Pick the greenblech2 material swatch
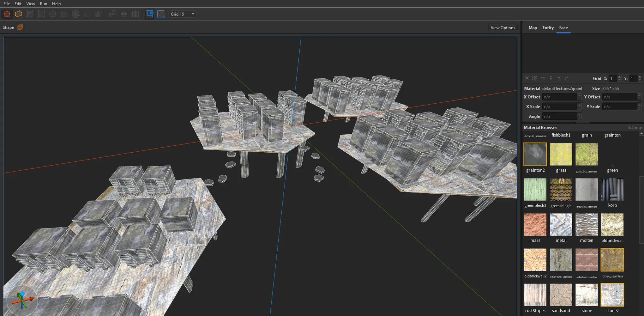This screenshot has width=644, height=316. (535, 190)
